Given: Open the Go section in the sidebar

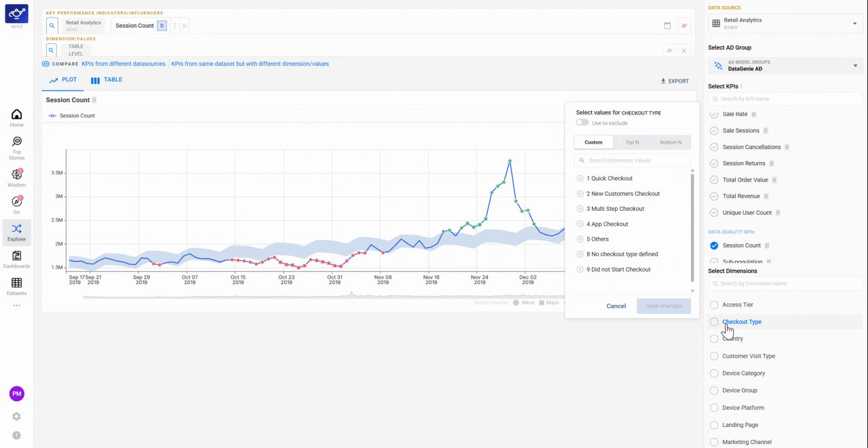Looking at the screenshot, I should click(16, 205).
